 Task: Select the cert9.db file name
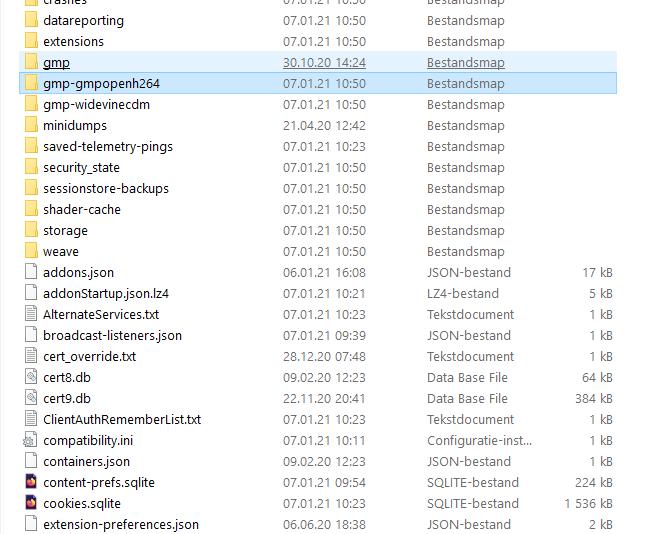pos(67,398)
